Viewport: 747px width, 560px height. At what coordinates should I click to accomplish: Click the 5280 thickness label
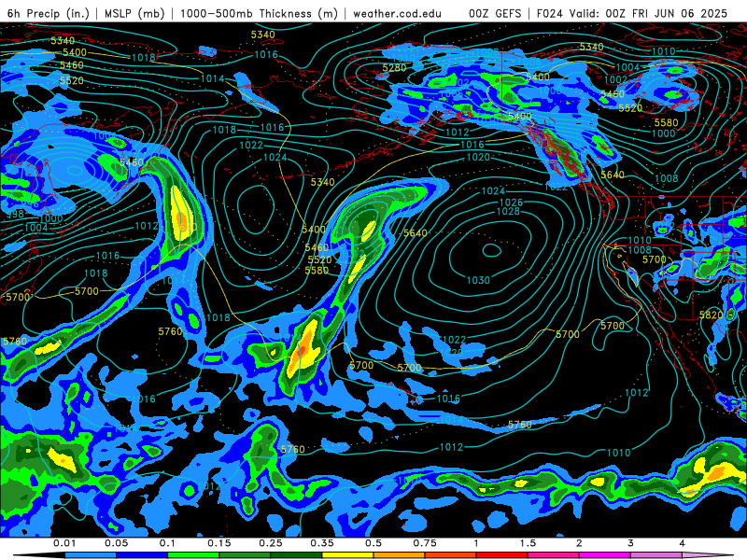click(x=394, y=67)
